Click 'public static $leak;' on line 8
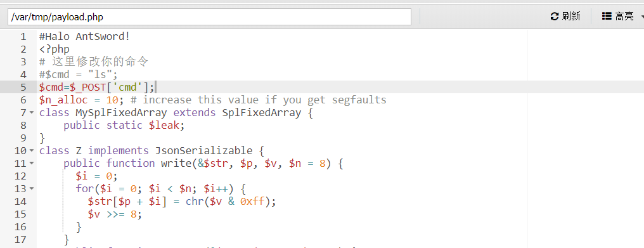This screenshot has height=248, width=644. 124,126
